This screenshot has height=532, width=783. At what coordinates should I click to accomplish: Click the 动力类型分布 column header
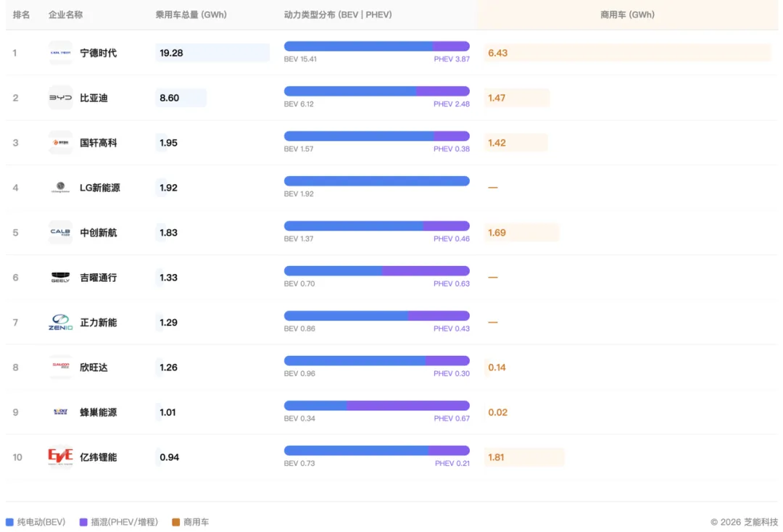[338, 14]
